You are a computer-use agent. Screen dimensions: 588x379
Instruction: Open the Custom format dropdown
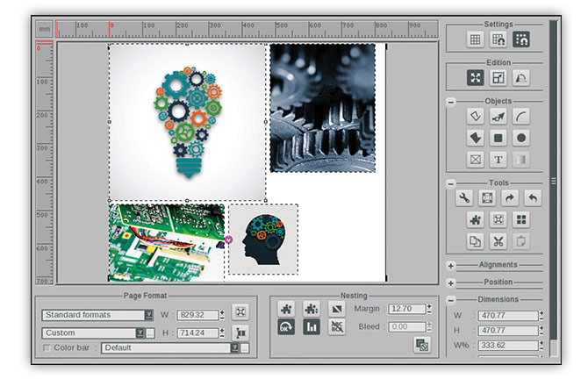[140, 333]
